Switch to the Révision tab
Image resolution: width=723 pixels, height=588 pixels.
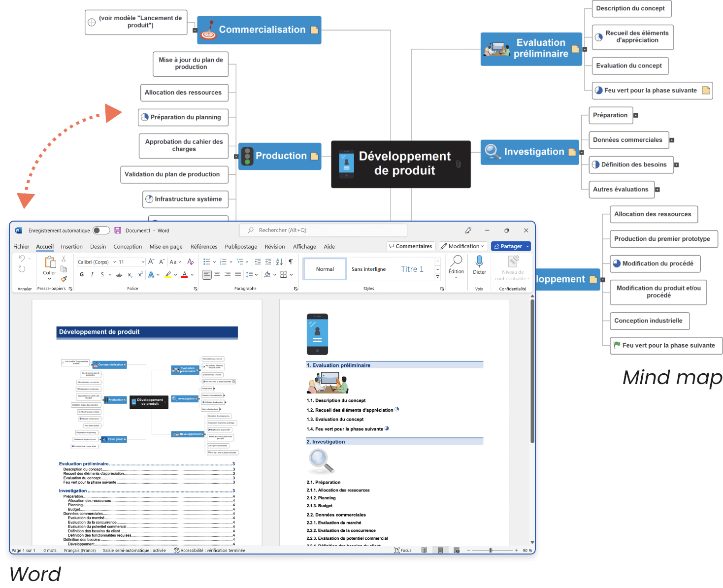click(275, 247)
